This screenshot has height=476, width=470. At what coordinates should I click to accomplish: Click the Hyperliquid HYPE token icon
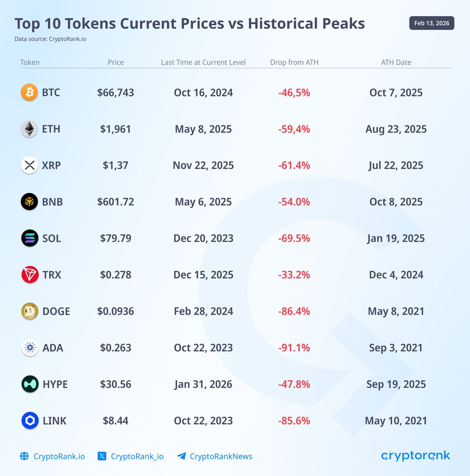tap(29, 384)
